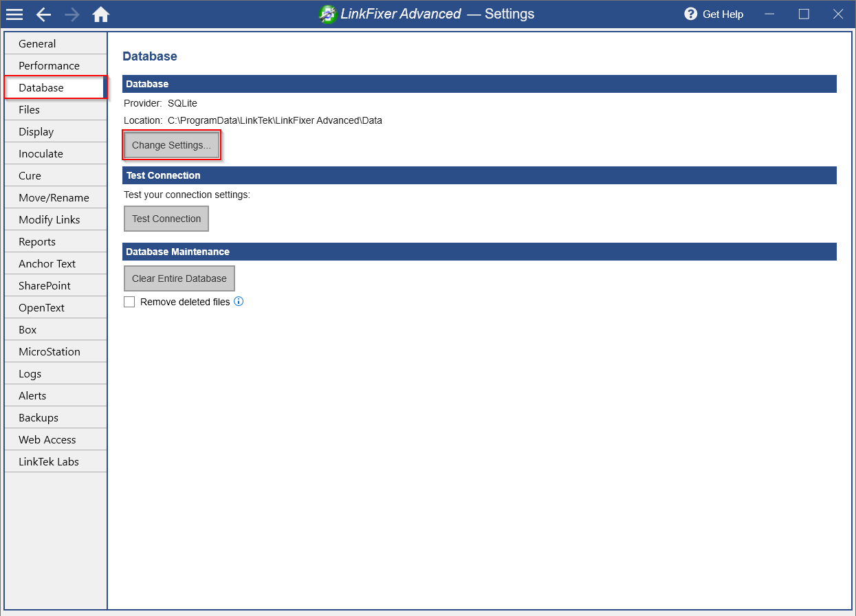Return to the Home screen icon
This screenshot has width=856, height=616.
click(x=101, y=14)
